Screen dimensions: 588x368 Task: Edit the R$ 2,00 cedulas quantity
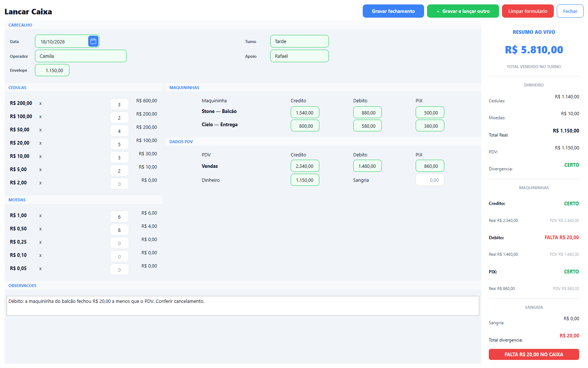119,184
